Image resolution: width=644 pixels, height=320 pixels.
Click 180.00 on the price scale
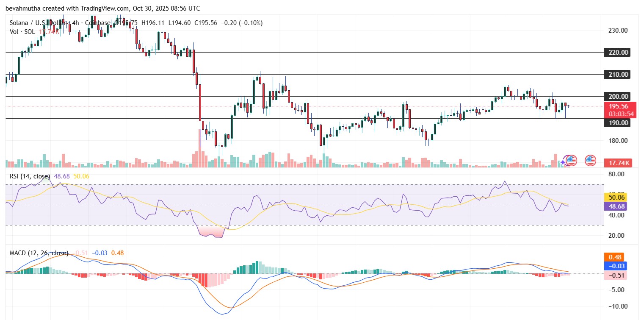pyautogui.click(x=619, y=141)
